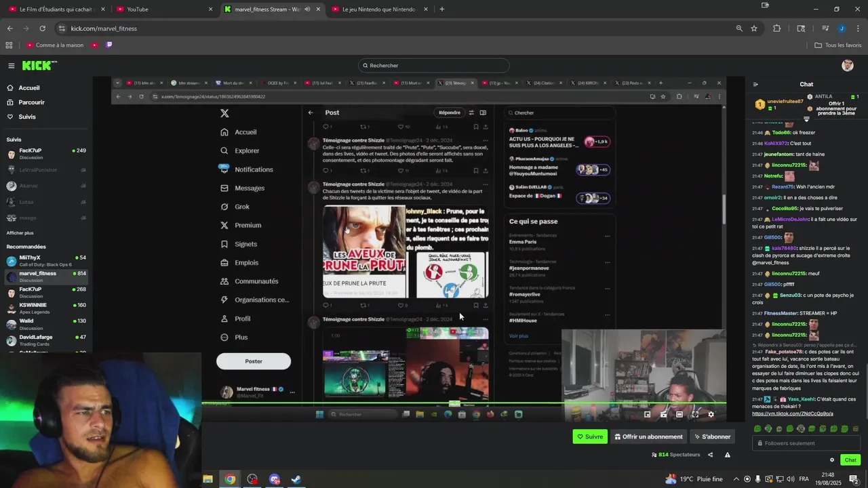Viewport: 868px width, 488px height.
Task: Enable theater mode on the video player
Action: (x=679, y=414)
